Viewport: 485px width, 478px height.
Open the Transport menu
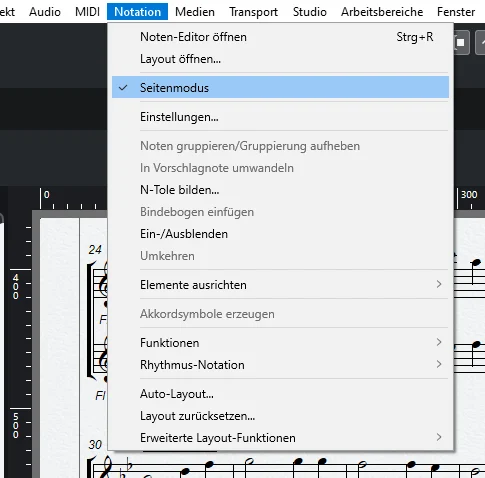point(253,12)
